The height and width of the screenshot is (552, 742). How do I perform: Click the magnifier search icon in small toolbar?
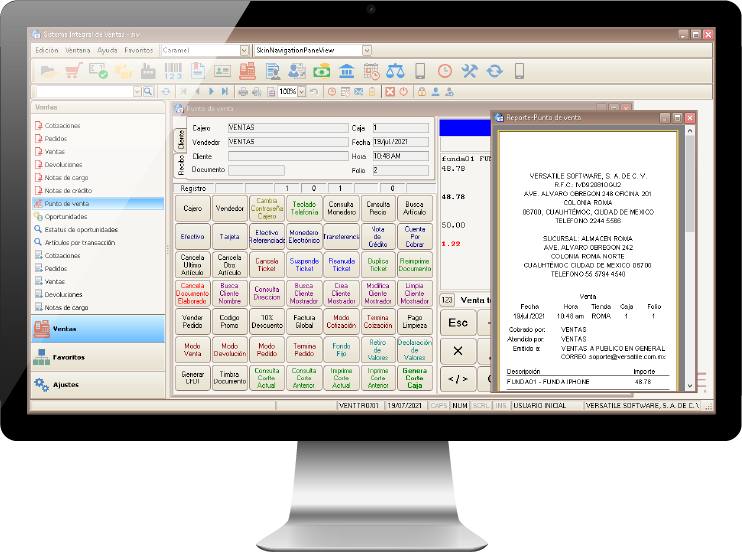(x=148, y=92)
